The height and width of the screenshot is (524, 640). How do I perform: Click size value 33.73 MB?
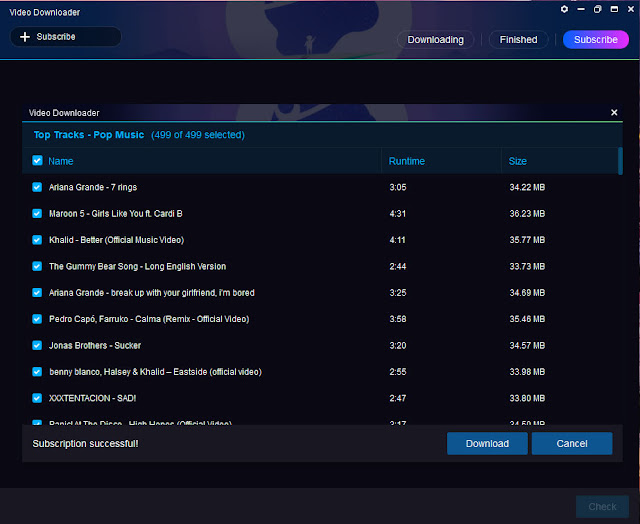coord(527,266)
